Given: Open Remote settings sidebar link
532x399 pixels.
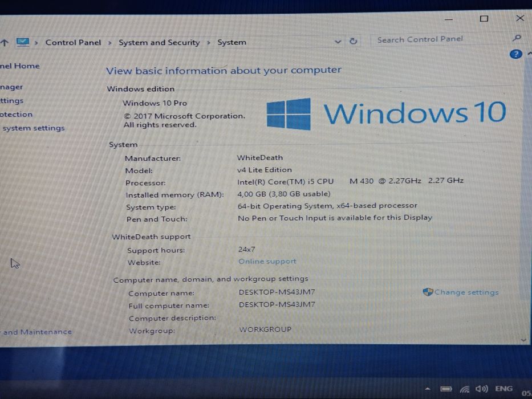Looking at the screenshot, I should coord(11,101).
